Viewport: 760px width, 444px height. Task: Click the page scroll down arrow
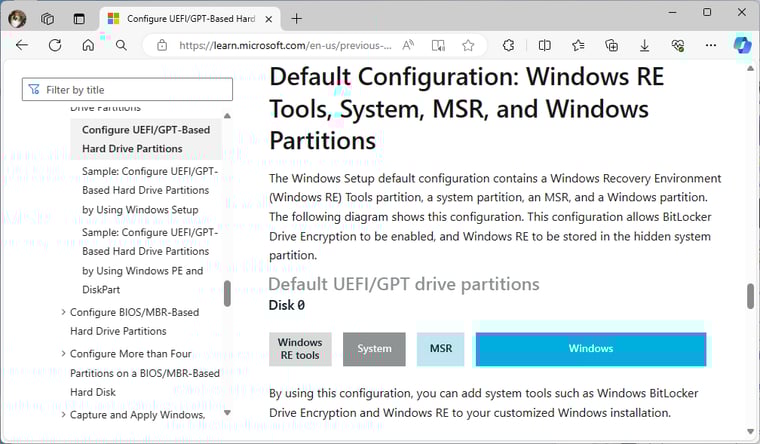[750, 431]
